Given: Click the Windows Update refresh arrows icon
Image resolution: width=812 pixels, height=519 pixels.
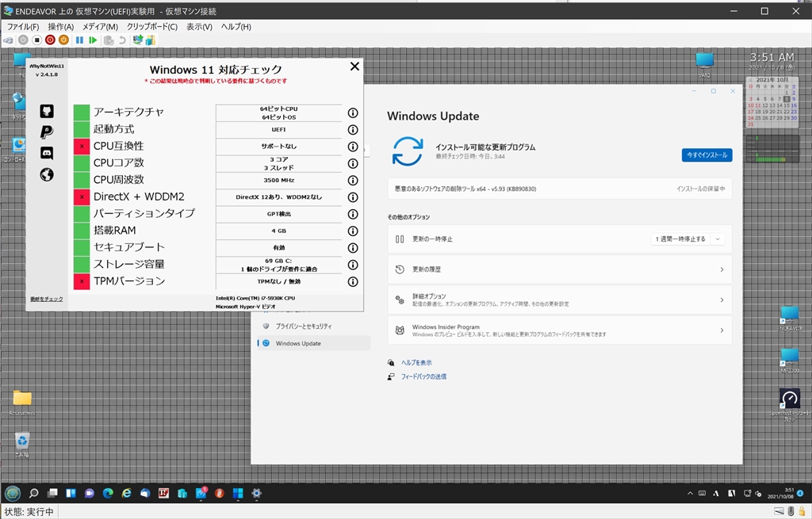Looking at the screenshot, I should 408,151.
